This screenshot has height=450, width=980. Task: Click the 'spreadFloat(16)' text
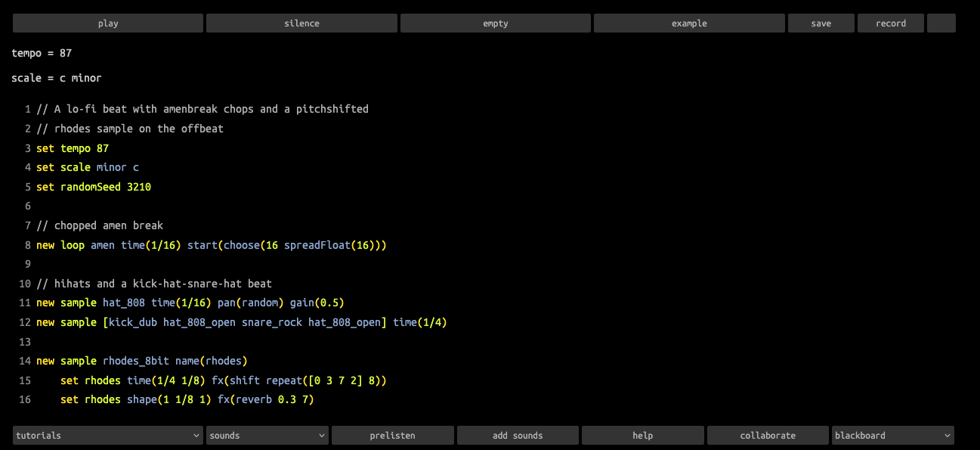coord(329,245)
